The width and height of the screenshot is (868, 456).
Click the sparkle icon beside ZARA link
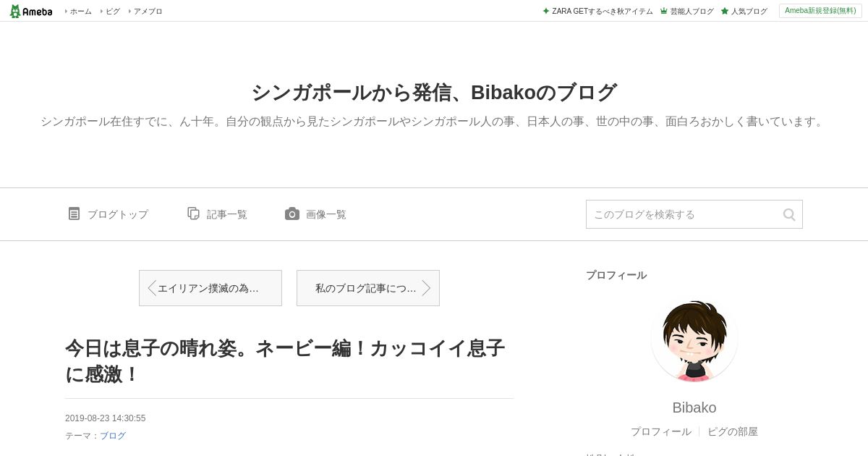click(546, 11)
